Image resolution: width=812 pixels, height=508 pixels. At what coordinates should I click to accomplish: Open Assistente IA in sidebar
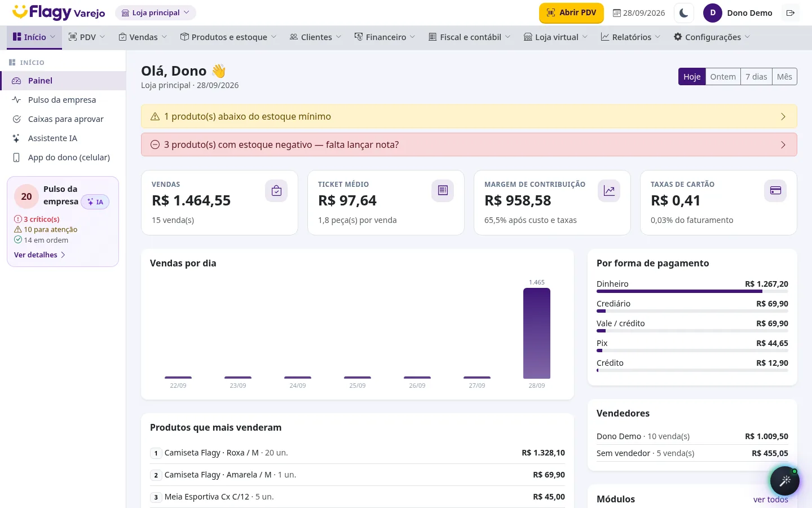63,138
